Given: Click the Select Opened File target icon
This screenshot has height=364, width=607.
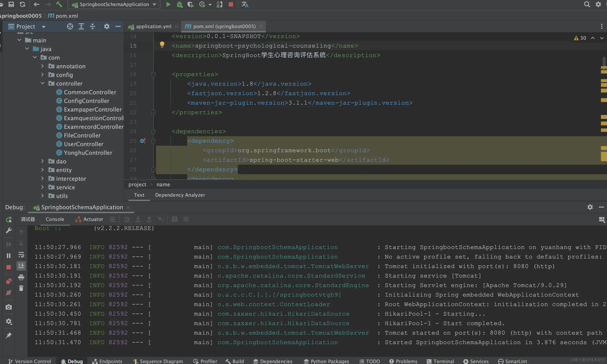Looking at the screenshot, I should pos(70,27).
